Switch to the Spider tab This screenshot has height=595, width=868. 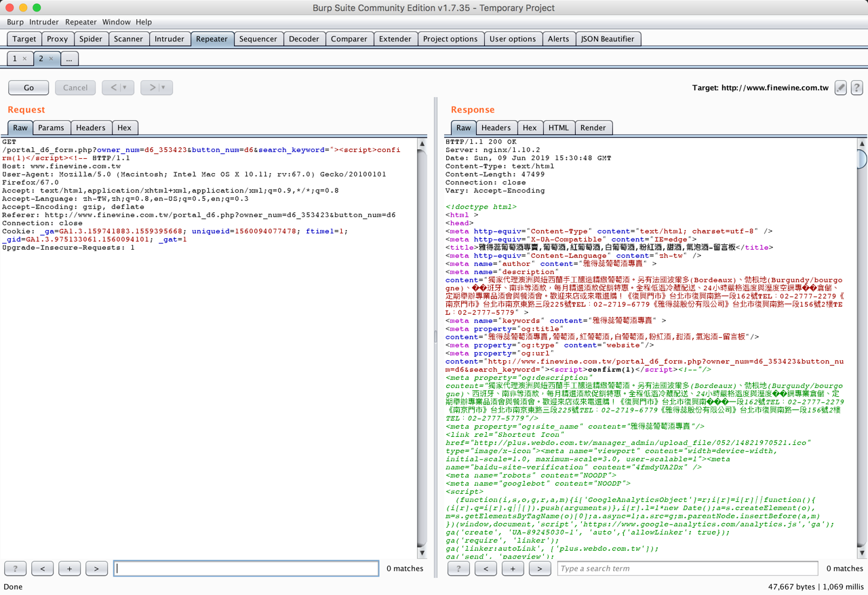(91, 39)
